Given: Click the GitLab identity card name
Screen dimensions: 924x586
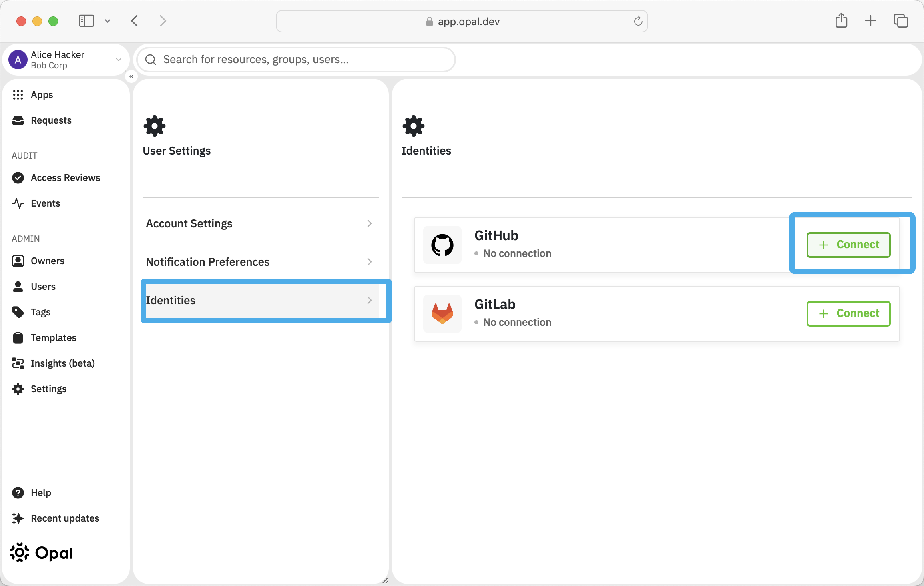Looking at the screenshot, I should click(495, 304).
